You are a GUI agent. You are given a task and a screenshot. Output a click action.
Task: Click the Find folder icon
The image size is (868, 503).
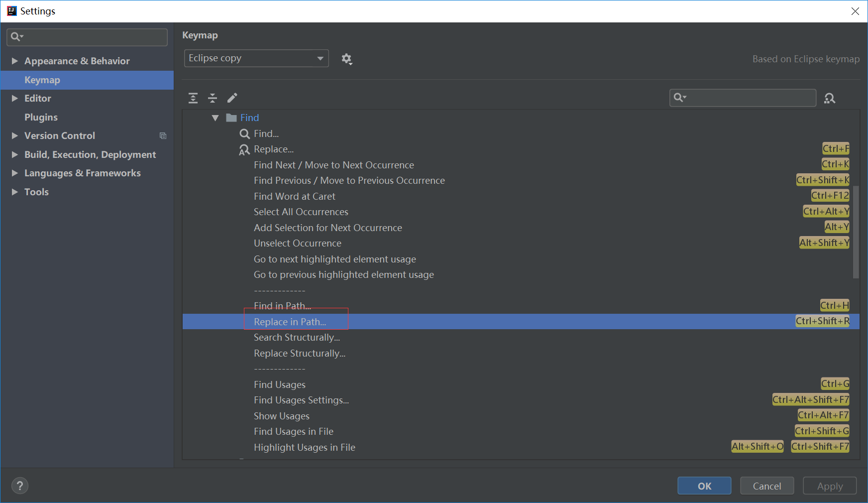pyautogui.click(x=231, y=118)
